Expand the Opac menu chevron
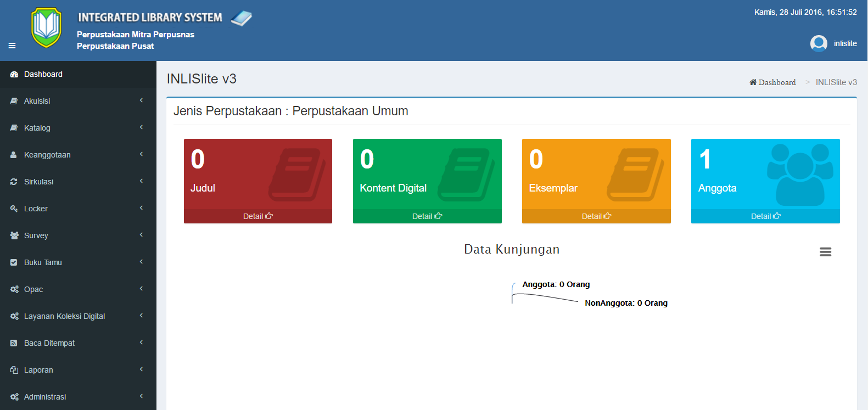 [x=141, y=289]
